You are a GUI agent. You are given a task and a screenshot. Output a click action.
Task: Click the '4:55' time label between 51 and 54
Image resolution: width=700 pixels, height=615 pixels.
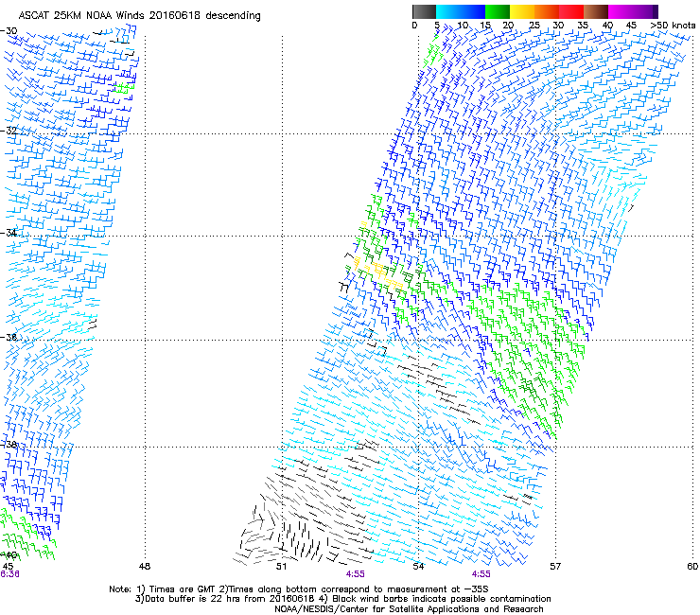pyautogui.click(x=356, y=574)
